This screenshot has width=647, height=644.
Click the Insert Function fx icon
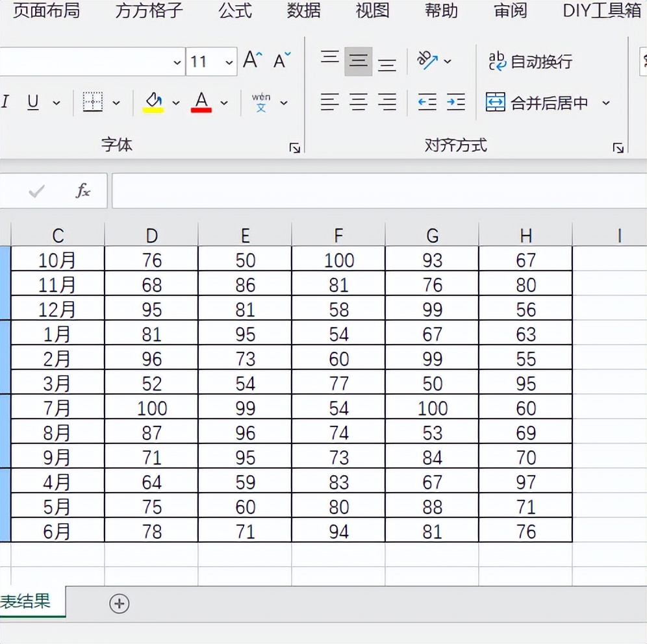click(83, 191)
